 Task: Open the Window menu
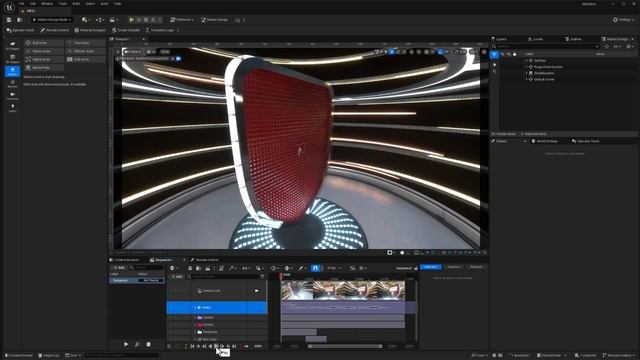pos(47,4)
